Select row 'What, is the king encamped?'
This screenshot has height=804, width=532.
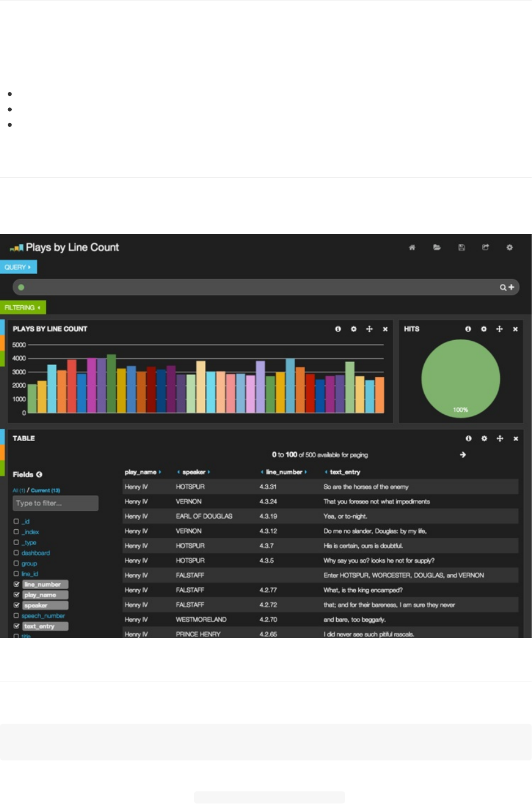320,590
